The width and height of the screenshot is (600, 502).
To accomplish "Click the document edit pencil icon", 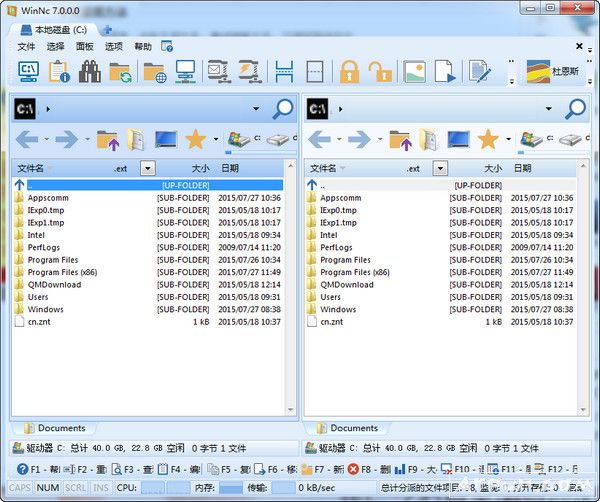I will click(480, 72).
